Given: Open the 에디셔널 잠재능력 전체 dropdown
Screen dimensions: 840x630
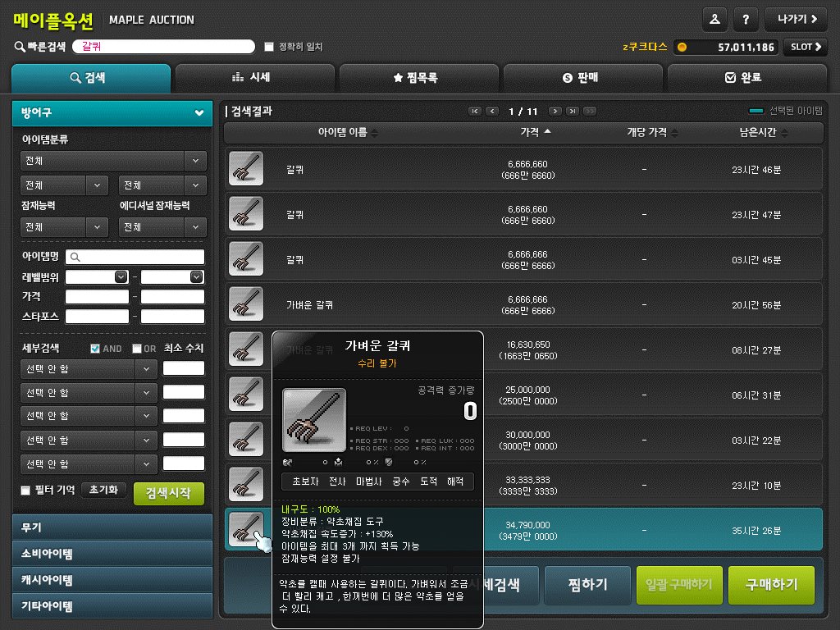Looking at the screenshot, I should tap(162, 227).
